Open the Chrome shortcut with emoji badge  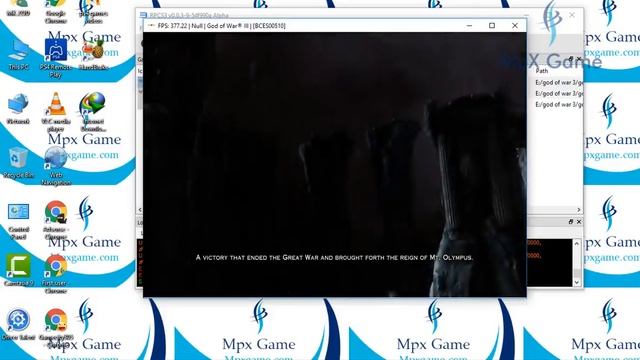[56, 328]
